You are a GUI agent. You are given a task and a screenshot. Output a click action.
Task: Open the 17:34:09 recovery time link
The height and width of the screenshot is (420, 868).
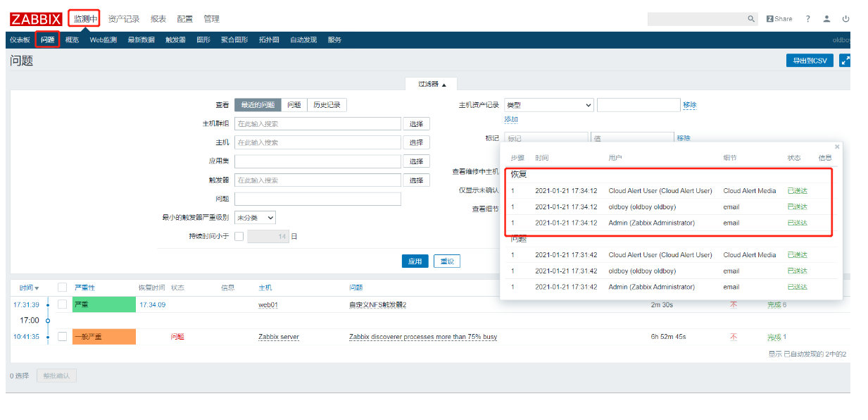coord(152,304)
